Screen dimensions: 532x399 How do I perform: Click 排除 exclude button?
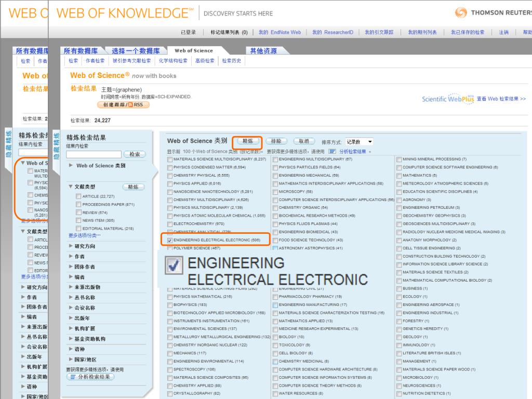(276, 141)
